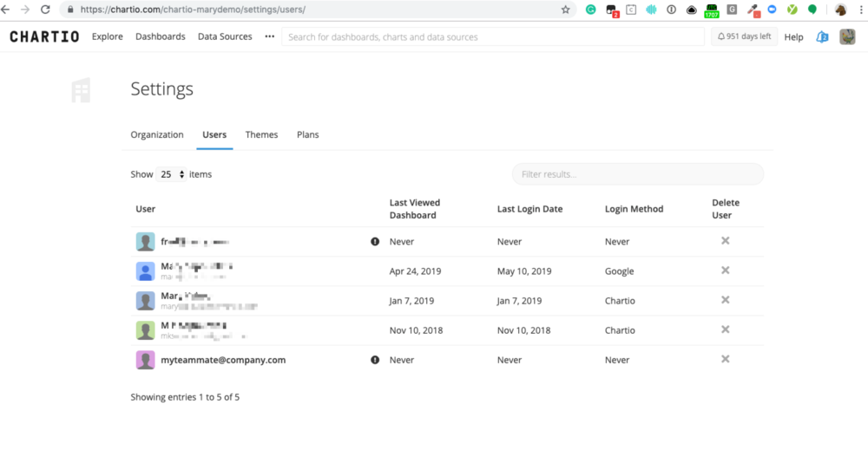Delete the first never-logged-in user
The width and height of the screenshot is (868, 450).
coord(725,241)
